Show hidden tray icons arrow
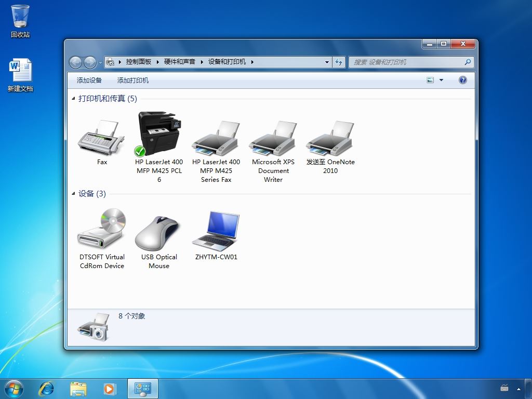 coord(518,389)
